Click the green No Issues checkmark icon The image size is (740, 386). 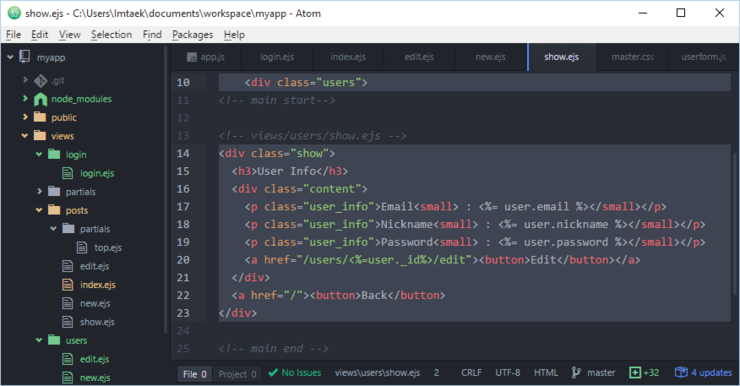point(273,373)
